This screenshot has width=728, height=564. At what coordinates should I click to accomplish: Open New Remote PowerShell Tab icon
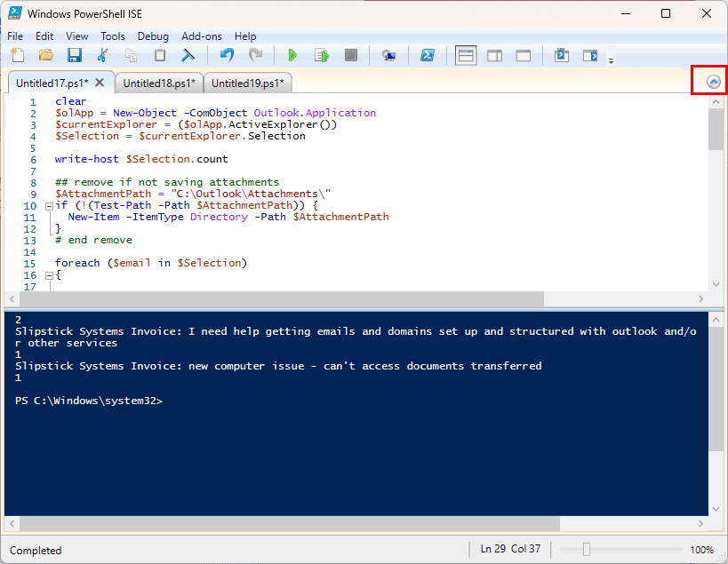(x=388, y=56)
